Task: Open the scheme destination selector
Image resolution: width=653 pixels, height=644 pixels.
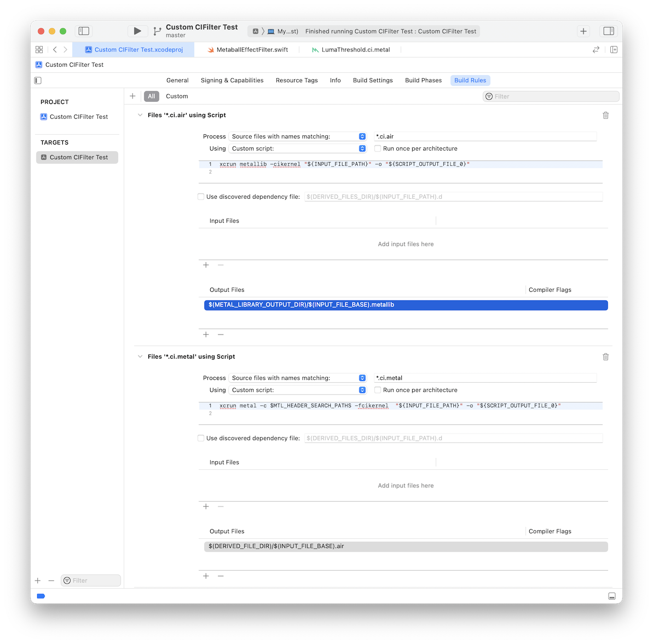Action: 275,31
